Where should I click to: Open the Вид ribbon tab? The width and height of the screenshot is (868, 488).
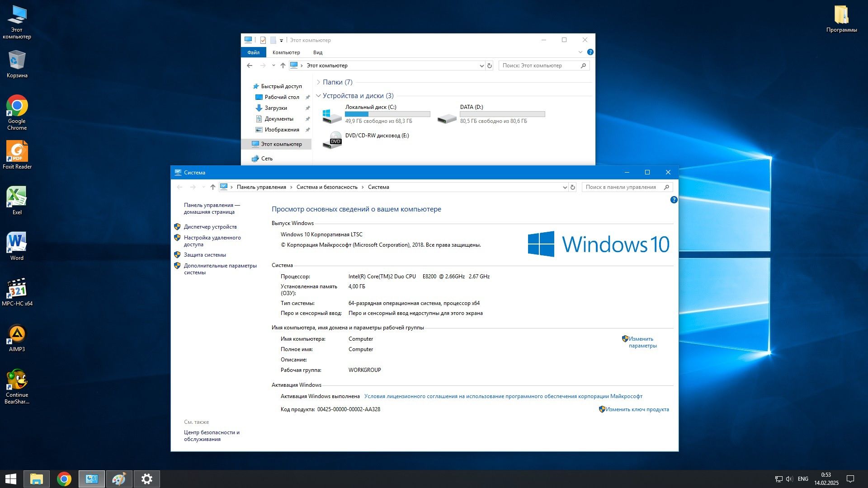pyautogui.click(x=318, y=52)
